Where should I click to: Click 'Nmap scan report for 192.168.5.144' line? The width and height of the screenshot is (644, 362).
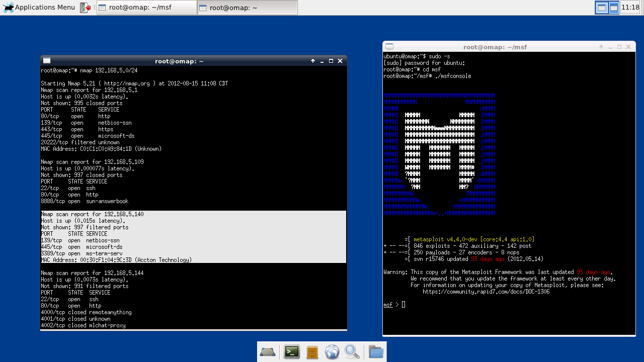(92, 273)
